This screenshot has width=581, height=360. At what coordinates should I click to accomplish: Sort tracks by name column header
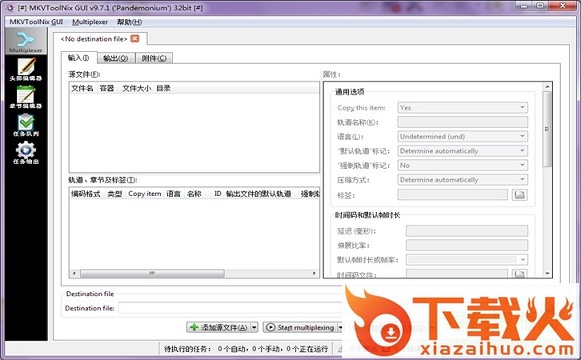coord(194,194)
